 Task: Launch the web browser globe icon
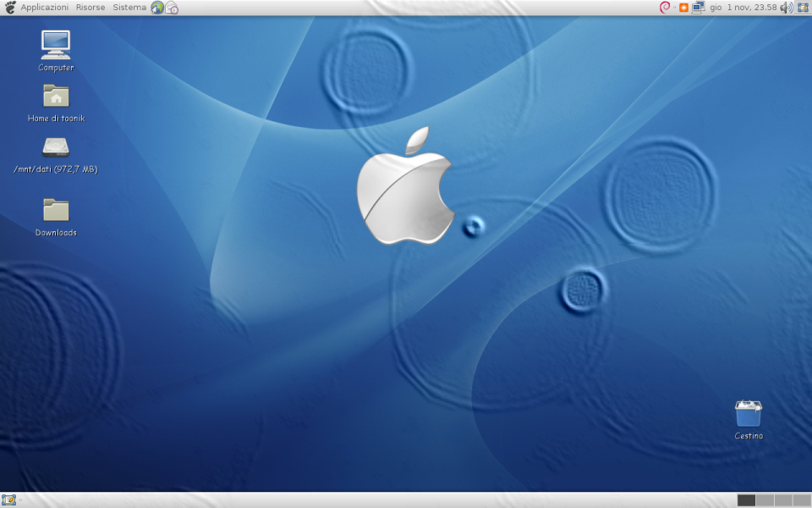pos(157,8)
